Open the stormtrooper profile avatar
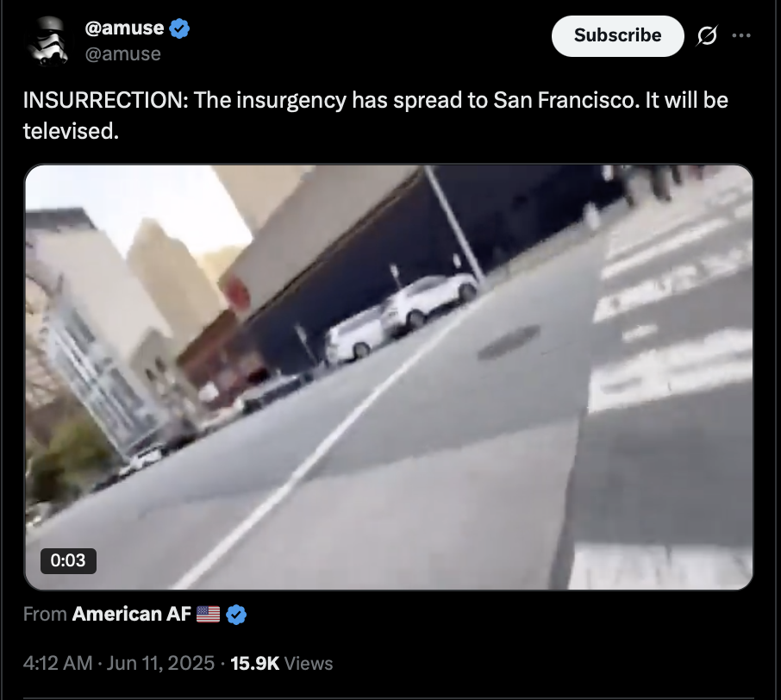Image resolution: width=781 pixels, height=700 pixels. (x=47, y=41)
